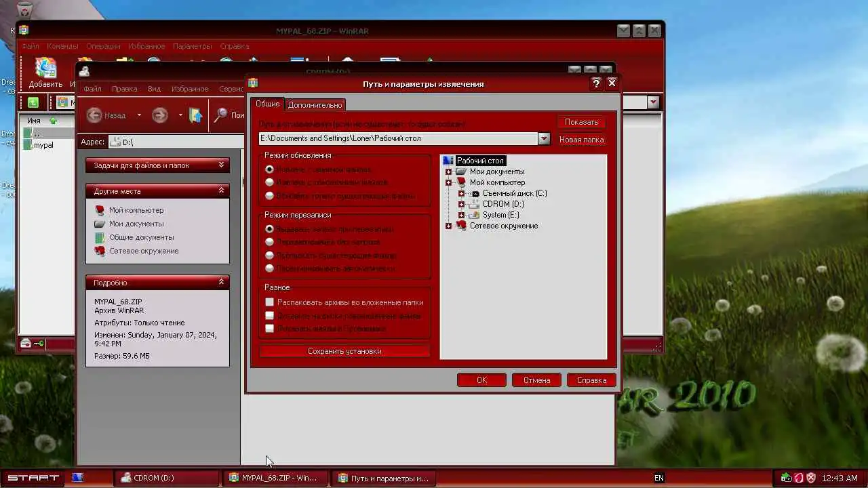Select Рабочий стол root in folder tree
The height and width of the screenshot is (488, 868).
[480, 161]
